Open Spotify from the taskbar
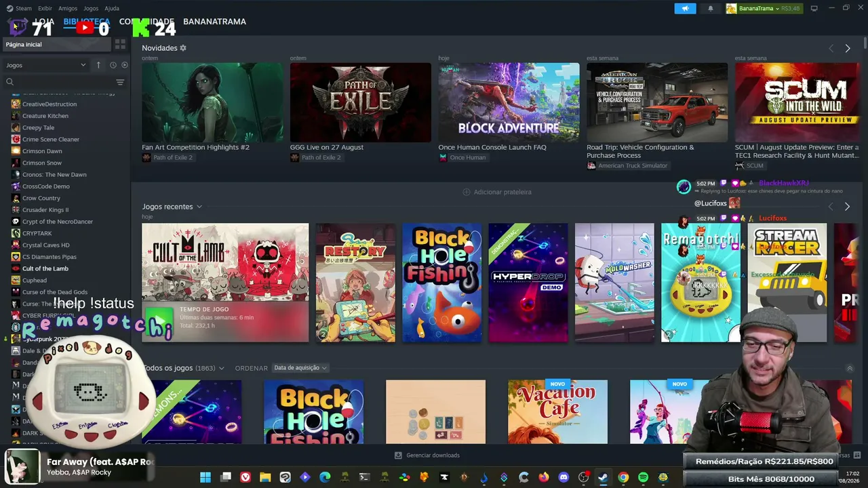Screen dimensions: 868x488 click(x=643, y=477)
